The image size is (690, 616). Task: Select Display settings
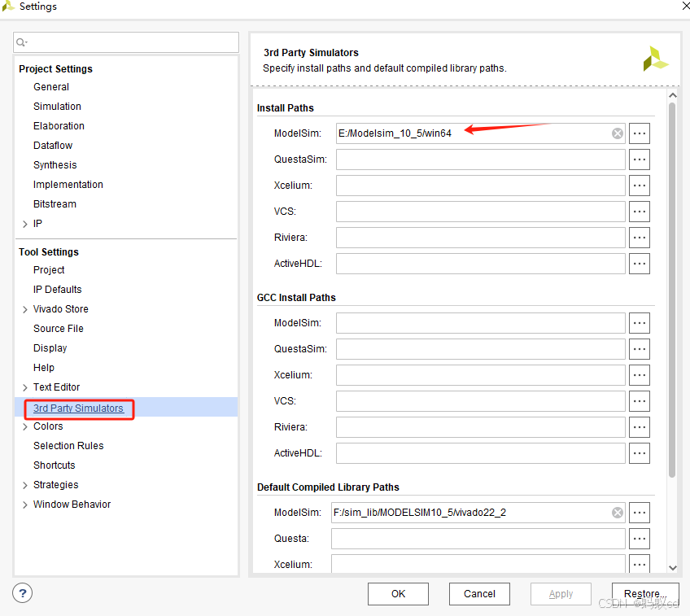[x=50, y=348]
